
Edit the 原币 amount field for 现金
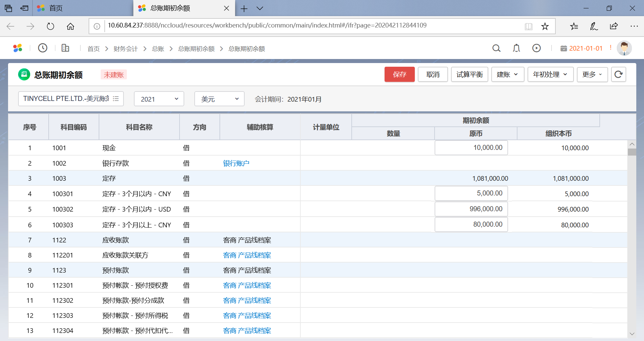(x=471, y=148)
